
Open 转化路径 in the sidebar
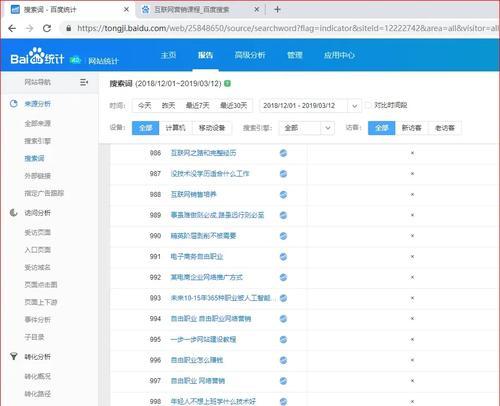[x=37, y=394]
